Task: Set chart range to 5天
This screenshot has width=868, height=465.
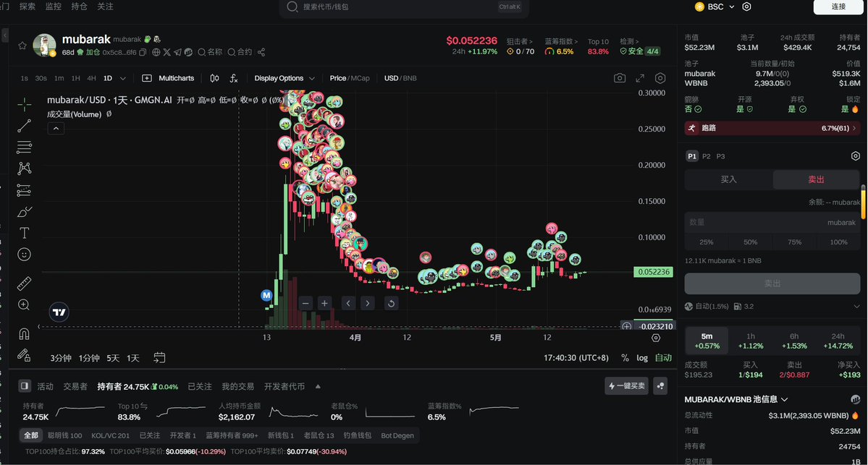Action: click(x=113, y=358)
